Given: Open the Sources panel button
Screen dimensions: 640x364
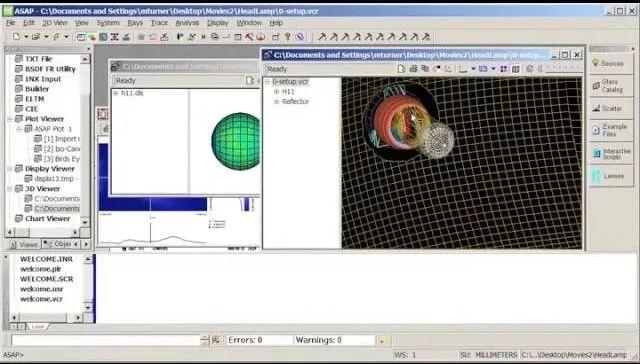Looking at the screenshot, I should coord(611,64).
